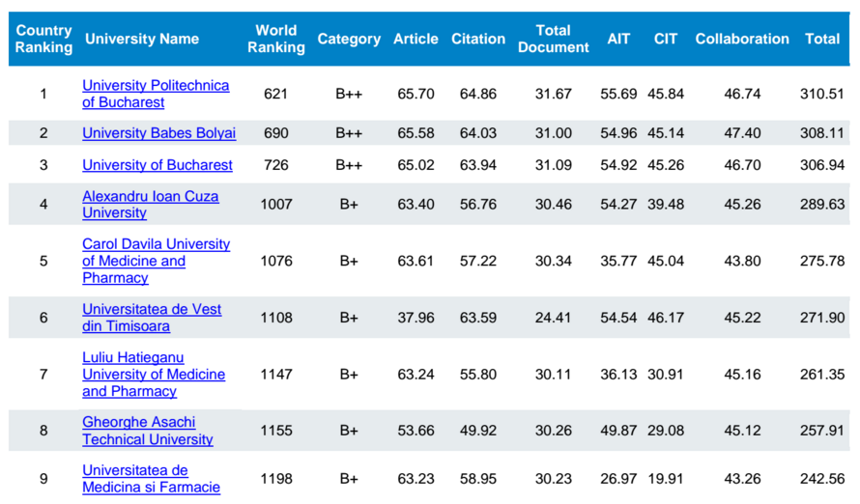Click the AIT column header

pyautogui.click(x=618, y=39)
